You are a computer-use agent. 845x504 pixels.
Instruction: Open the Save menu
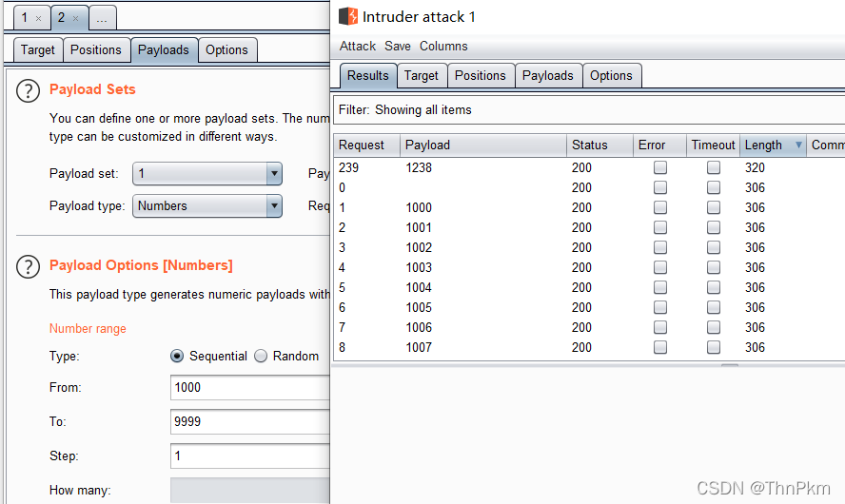pyautogui.click(x=398, y=47)
